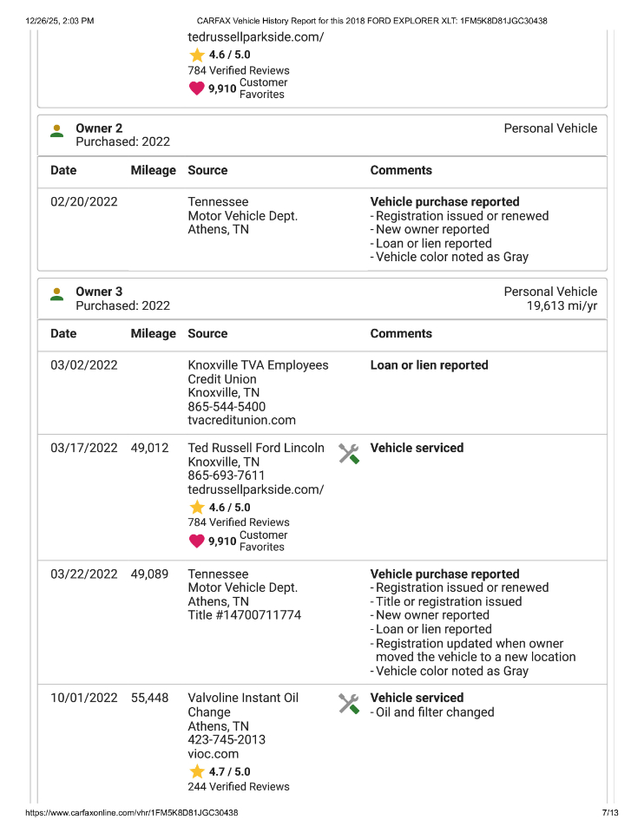Click the wrench icon beside the 03/17/2022 service

(349, 453)
